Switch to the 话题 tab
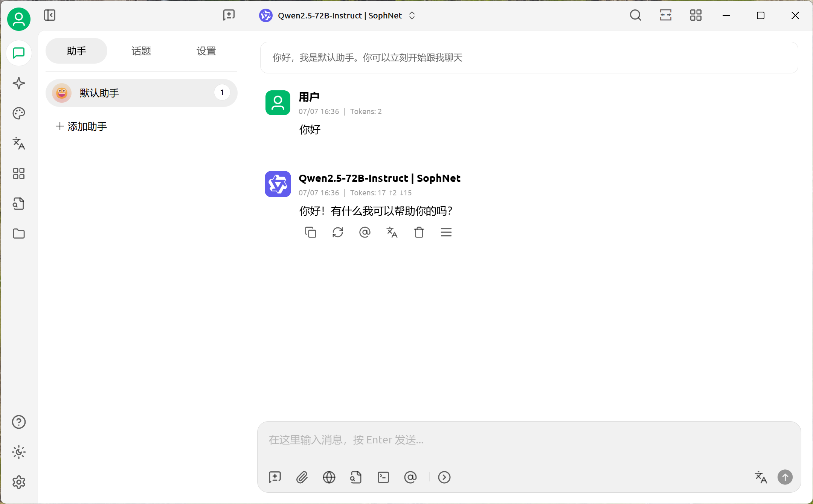813x504 pixels. (x=141, y=51)
